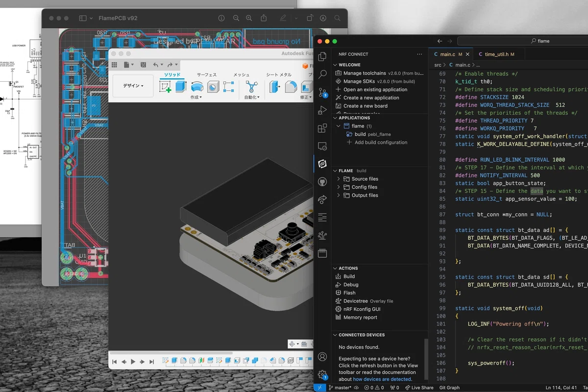The image size is (588, 392).
Task: Select the メッシュ tab in Fusion
Action: [241, 74]
